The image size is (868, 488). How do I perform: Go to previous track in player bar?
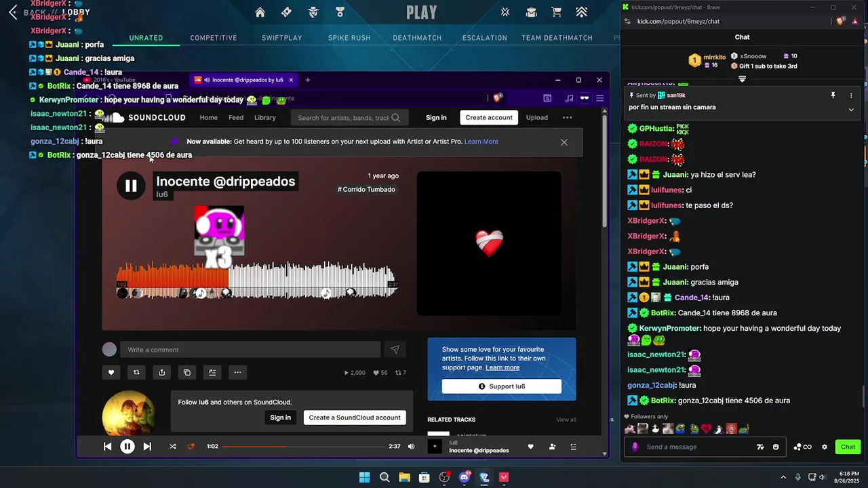(x=107, y=447)
